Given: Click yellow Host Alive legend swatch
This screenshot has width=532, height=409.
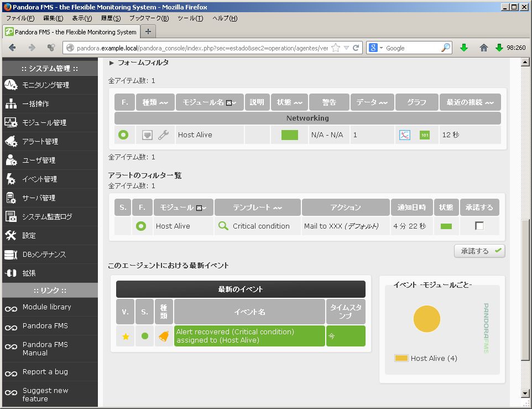Looking at the screenshot, I should pyautogui.click(x=401, y=358).
